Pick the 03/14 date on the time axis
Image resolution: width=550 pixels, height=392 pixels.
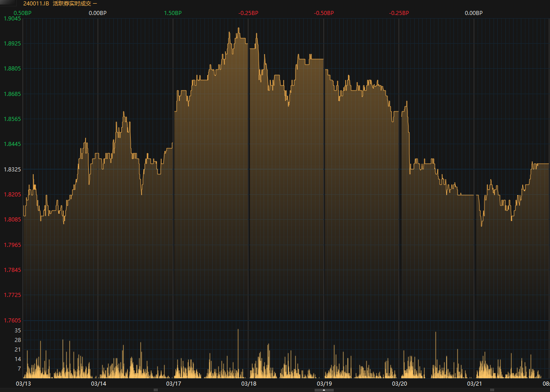tap(98, 383)
